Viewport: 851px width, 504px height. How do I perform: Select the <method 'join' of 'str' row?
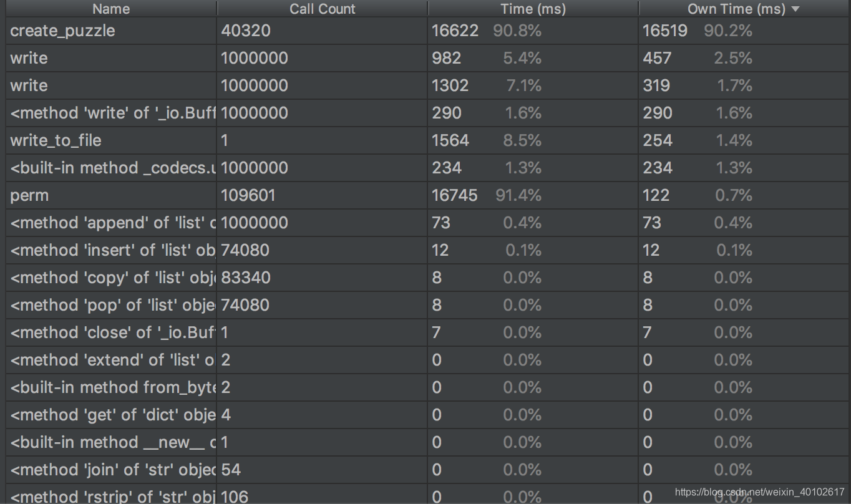coord(427,470)
